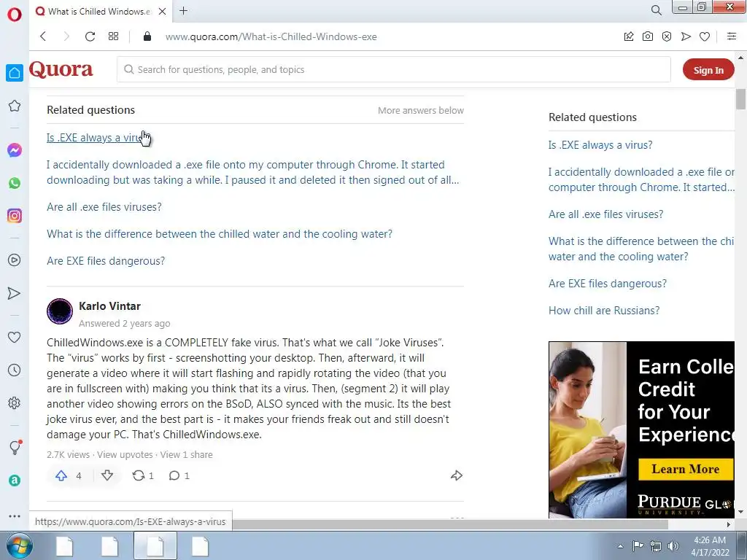Open sidebar heart Pinboards icon
747x560 pixels.
point(15,337)
